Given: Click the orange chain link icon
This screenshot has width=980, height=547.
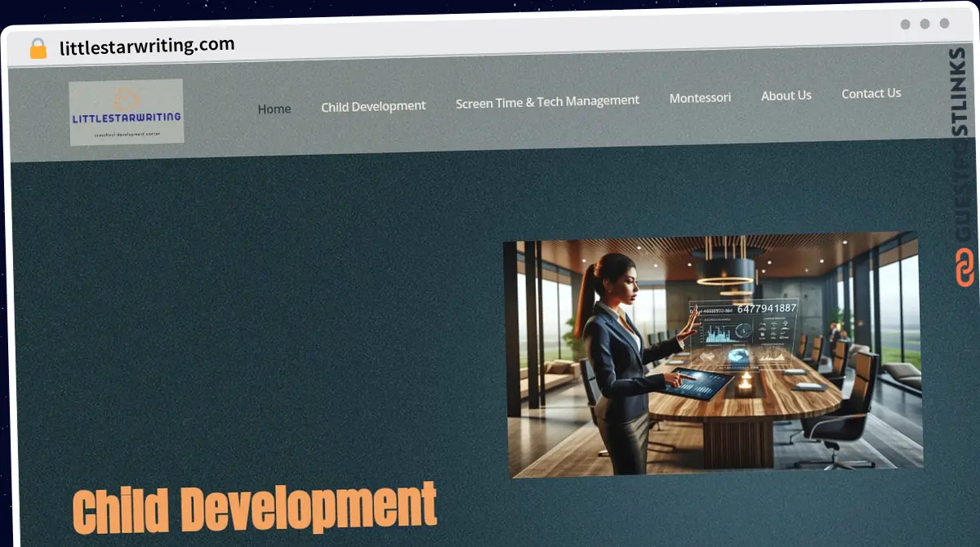Looking at the screenshot, I should (964, 268).
